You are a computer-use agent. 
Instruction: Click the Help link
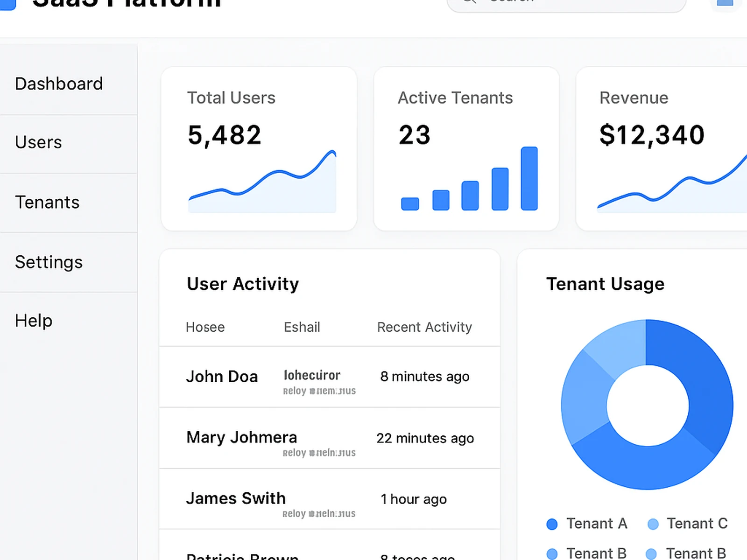point(33,321)
